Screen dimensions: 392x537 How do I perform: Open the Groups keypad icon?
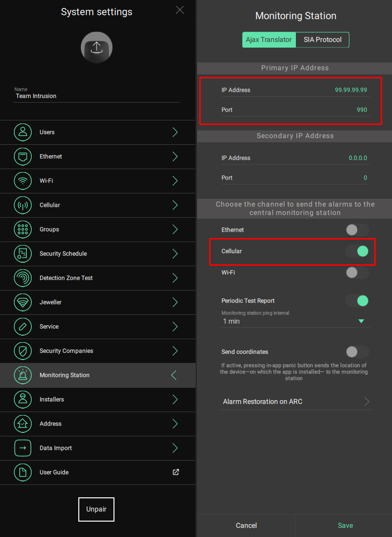pos(23,230)
